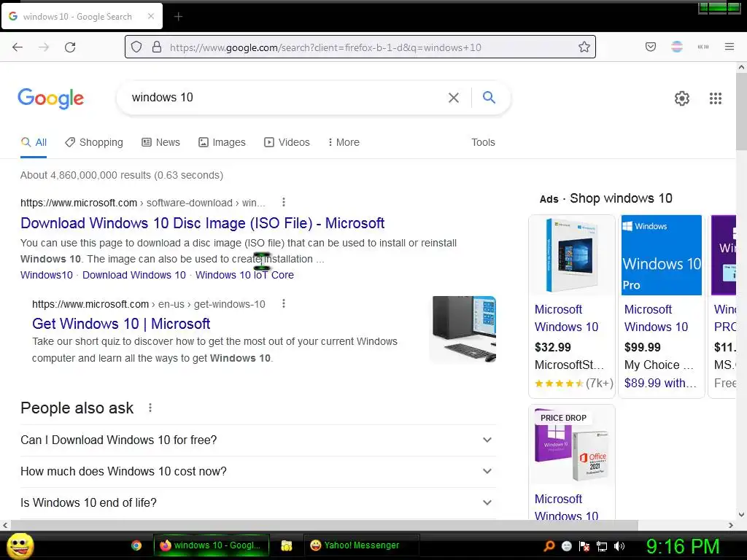Click the magnifier icon in system tray
Screen dimensions: 747x560
549,545
